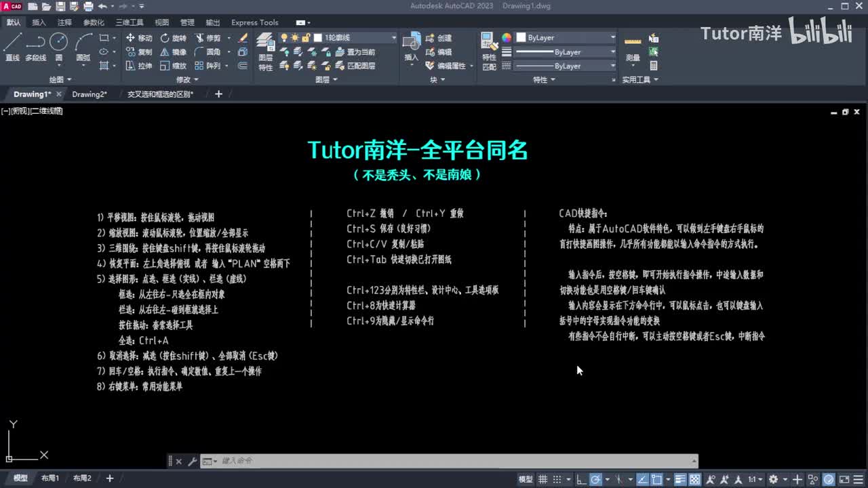Screen dimensions: 868x488
Task: Switch to the 交叉选和框选的区别* file tab
Action: pyautogui.click(x=160, y=94)
